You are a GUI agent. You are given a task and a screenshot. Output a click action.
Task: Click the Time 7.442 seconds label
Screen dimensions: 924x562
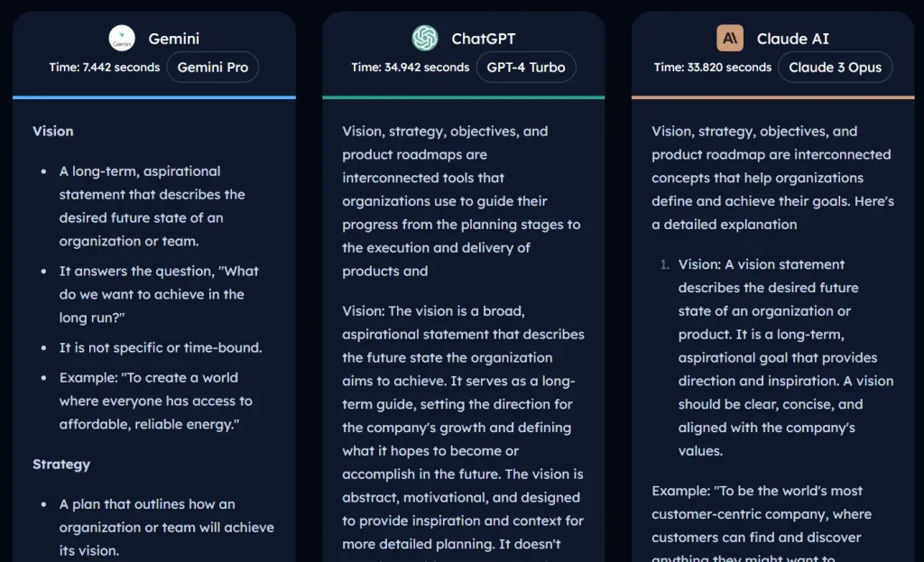point(102,67)
